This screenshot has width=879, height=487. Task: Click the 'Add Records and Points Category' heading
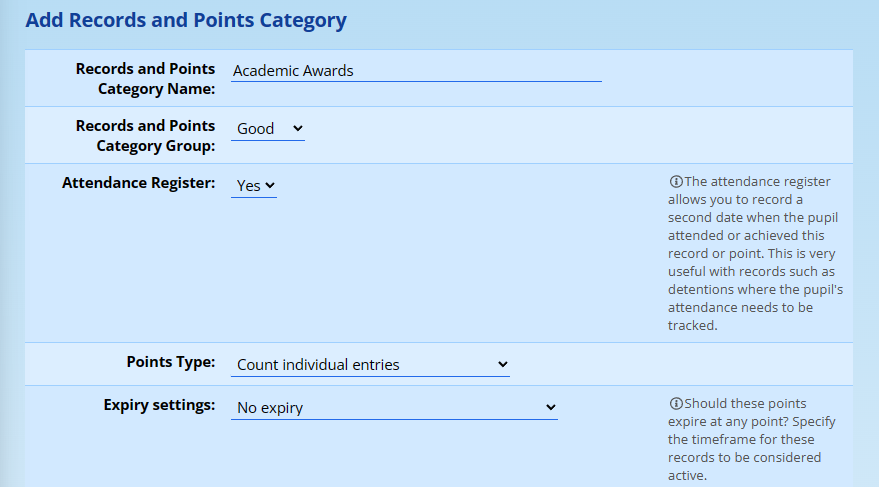[x=186, y=20]
